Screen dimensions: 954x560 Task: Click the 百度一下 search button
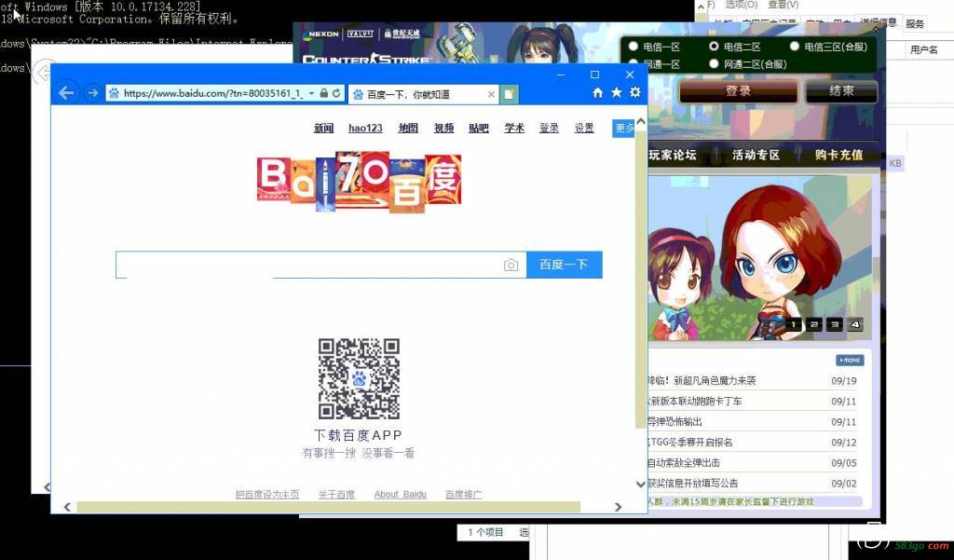[564, 265]
